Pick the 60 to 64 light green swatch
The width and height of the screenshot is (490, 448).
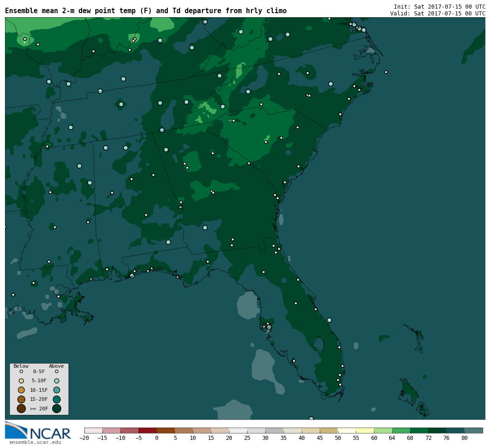click(383, 430)
